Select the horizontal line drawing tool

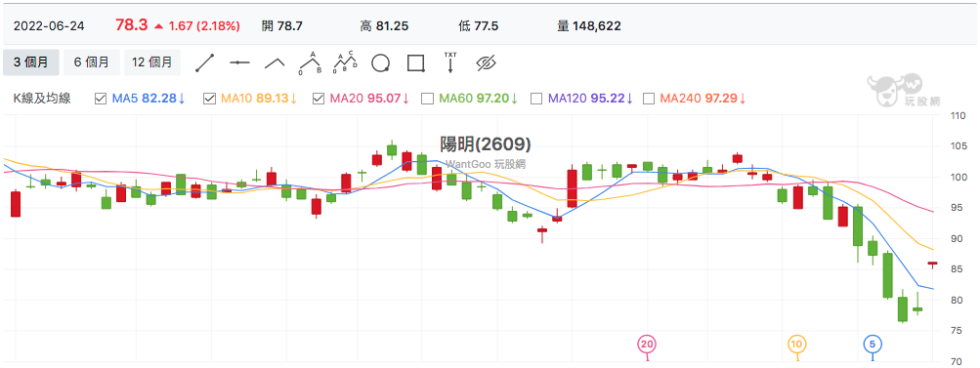click(240, 63)
